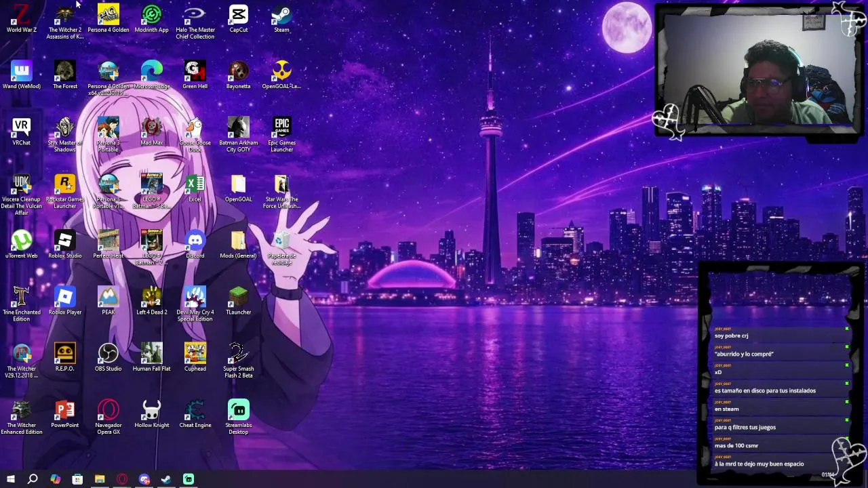
Task: Select the Hollow Knight game icon
Action: 152,414
